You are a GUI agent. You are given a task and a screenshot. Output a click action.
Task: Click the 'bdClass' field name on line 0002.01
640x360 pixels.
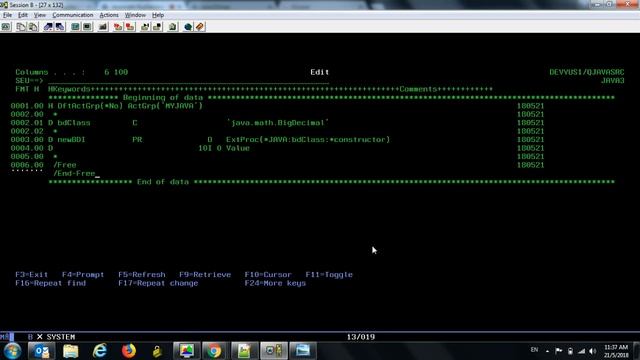click(74, 123)
